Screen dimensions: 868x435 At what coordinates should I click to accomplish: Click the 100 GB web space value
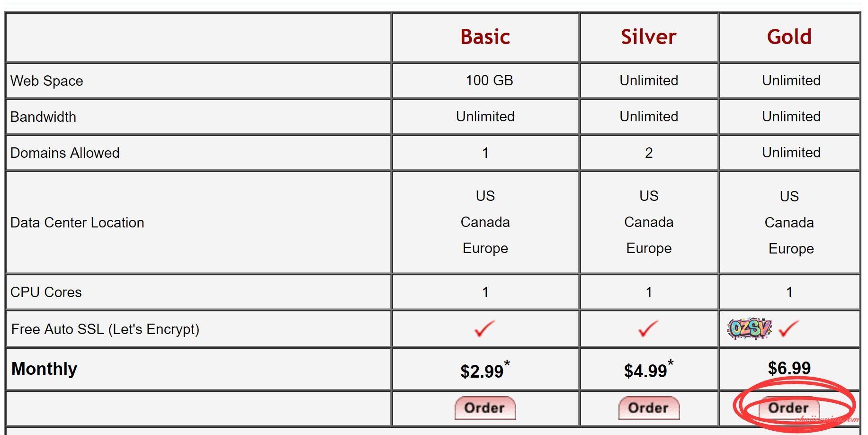pos(489,81)
